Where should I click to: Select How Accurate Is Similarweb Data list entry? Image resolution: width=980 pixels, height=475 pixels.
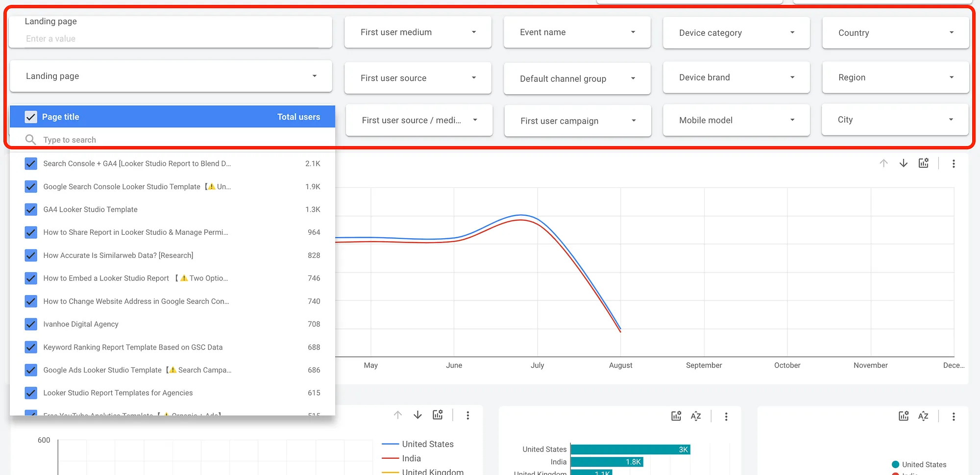[x=118, y=255]
